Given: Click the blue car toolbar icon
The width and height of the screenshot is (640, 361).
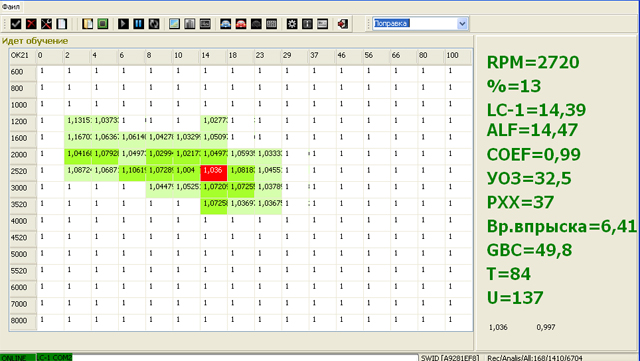Looking at the screenshot, I should (x=225, y=24).
